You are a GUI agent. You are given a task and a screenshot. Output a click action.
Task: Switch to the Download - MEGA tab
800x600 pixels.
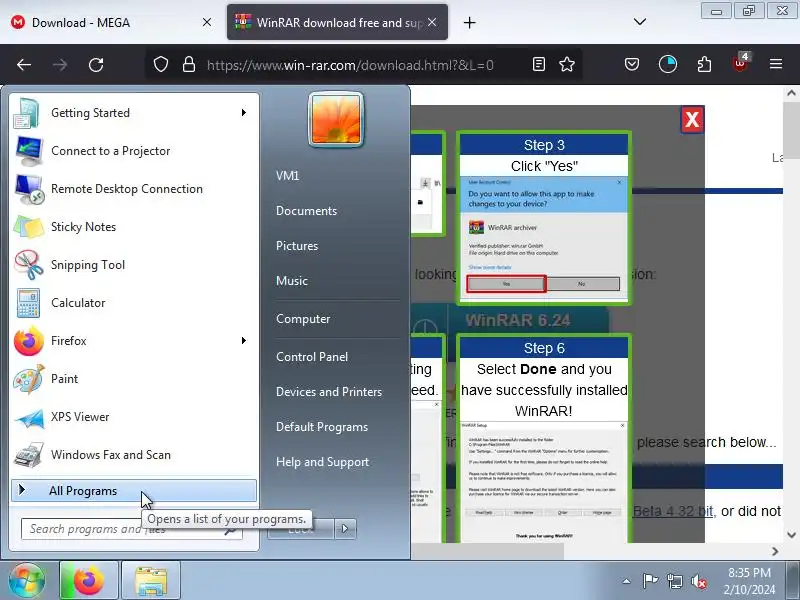tap(111, 22)
